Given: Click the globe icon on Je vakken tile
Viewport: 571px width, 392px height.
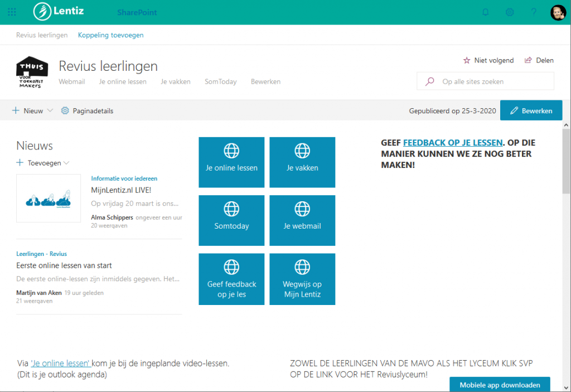Looking at the screenshot, I should (302, 151).
